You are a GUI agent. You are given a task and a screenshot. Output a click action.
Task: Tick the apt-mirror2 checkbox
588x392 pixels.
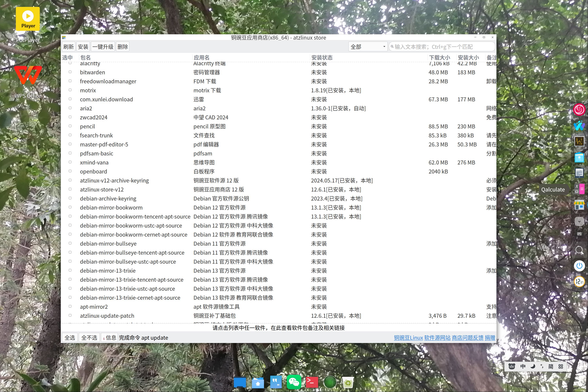tap(70, 306)
